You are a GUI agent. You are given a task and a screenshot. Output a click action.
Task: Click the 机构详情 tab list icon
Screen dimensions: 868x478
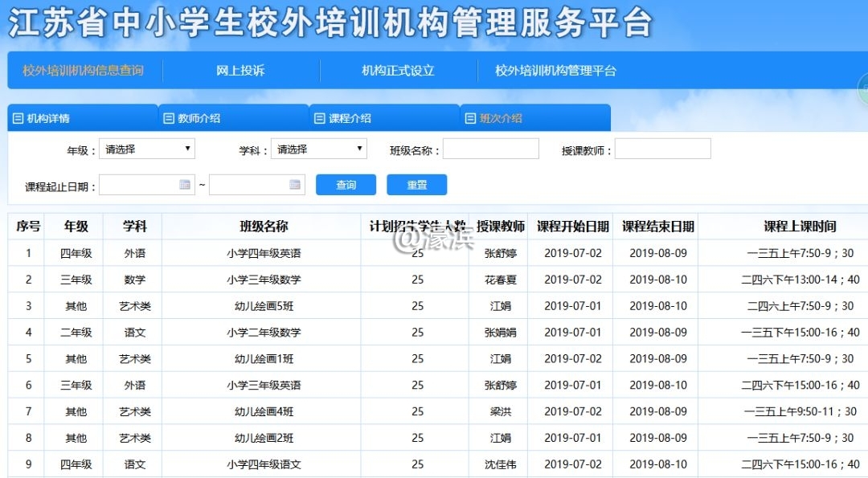click(18, 119)
